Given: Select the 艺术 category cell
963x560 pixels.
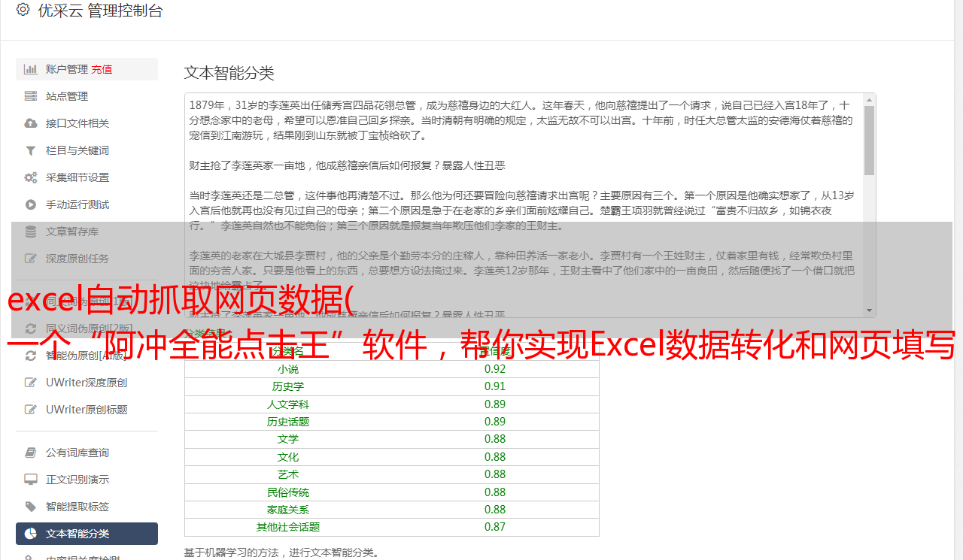Looking at the screenshot, I should (x=288, y=474).
